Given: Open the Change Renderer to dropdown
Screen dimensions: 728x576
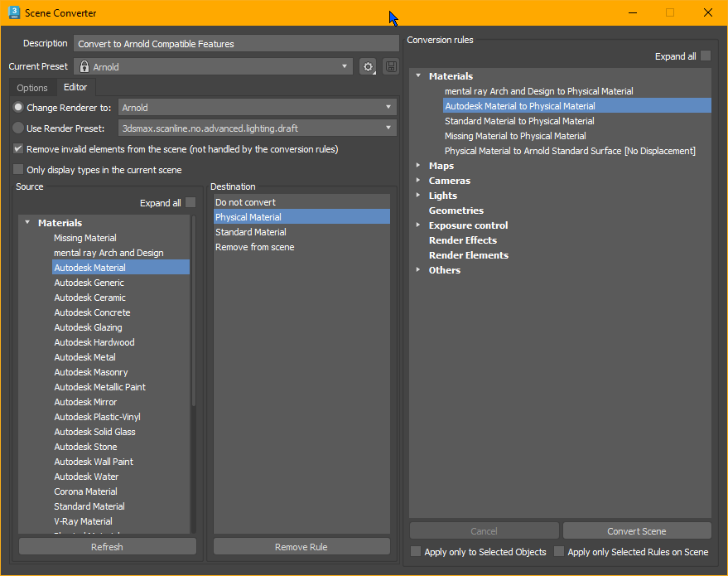Looking at the screenshot, I should (258, 107).
